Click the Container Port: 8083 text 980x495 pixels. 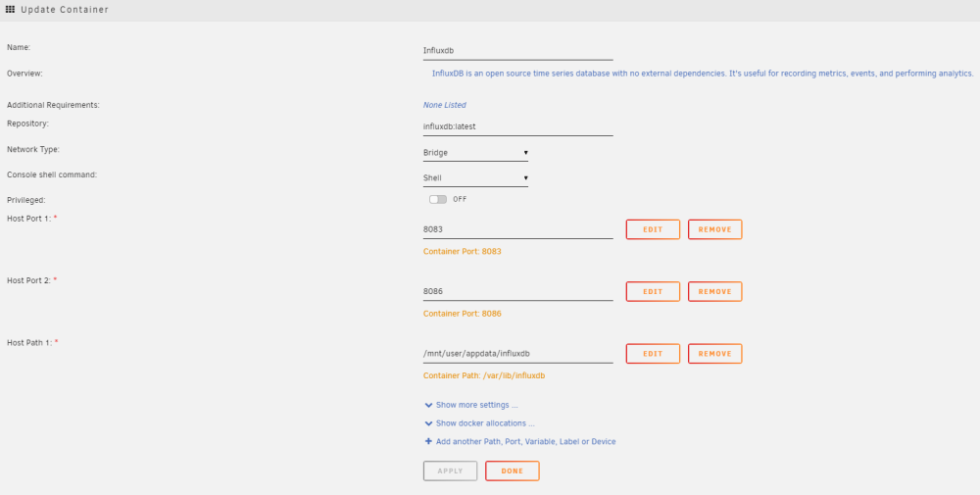pos(462,252)
